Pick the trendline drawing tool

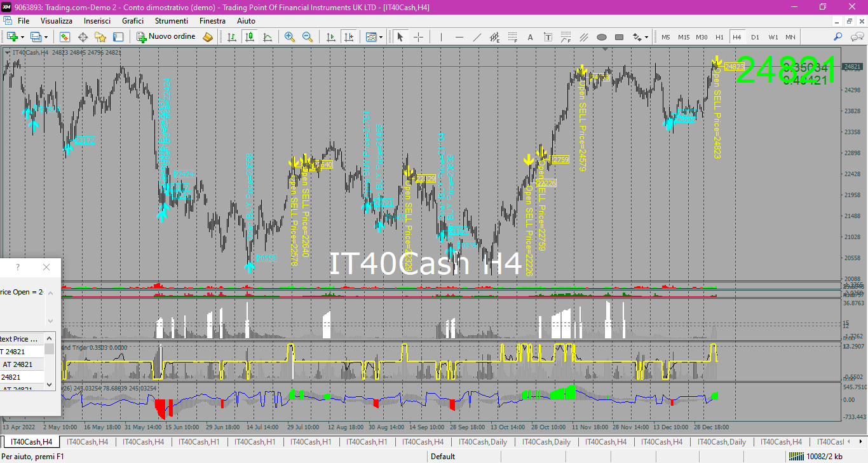pos(477,37)
